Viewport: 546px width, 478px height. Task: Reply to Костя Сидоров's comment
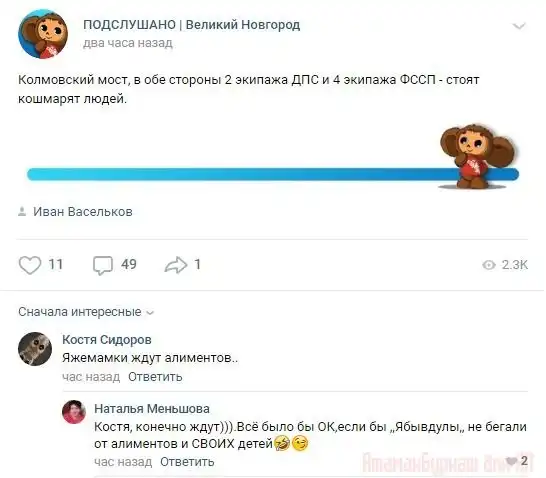[155, 377]
